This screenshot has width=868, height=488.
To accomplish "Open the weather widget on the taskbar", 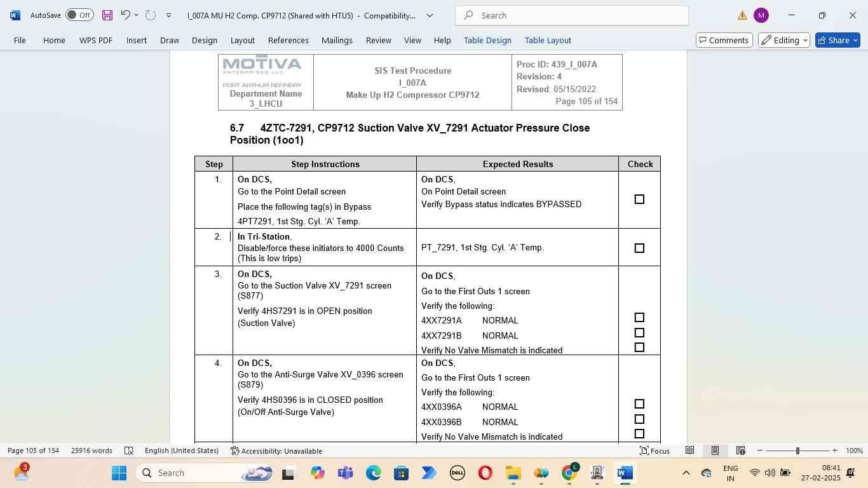I will [20, 473].
